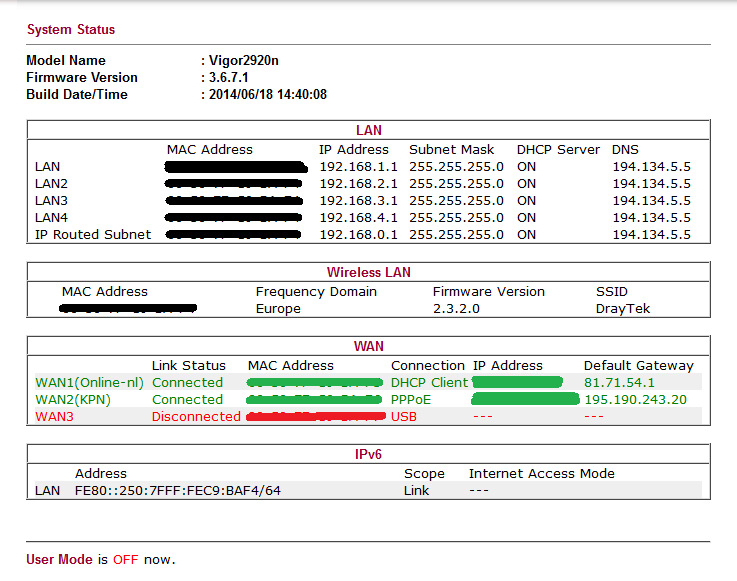Viewport: 737px width, 581px height.
Task: Click WAN3 Disconnected link status
Action: pyautogui.click(x=196, y=416)
